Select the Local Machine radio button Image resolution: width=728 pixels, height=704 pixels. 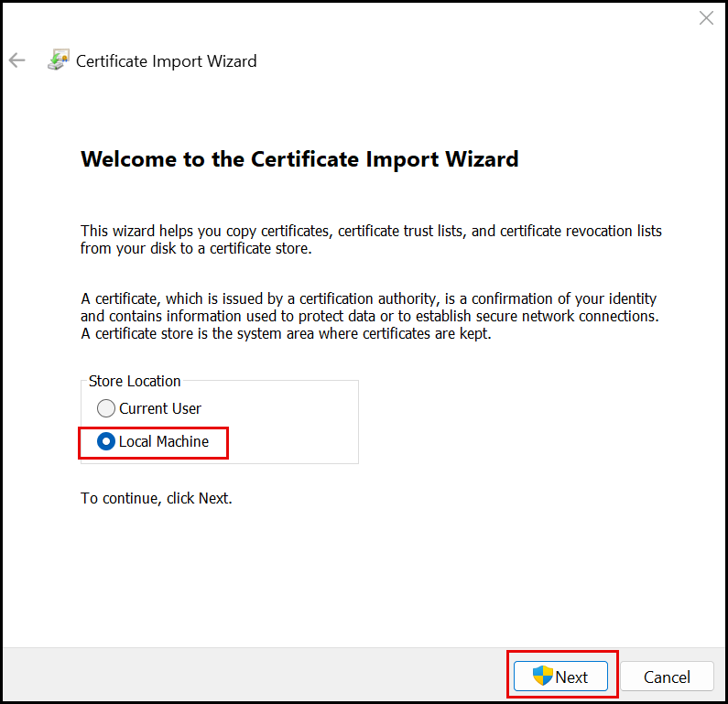(x=106, y=441)
